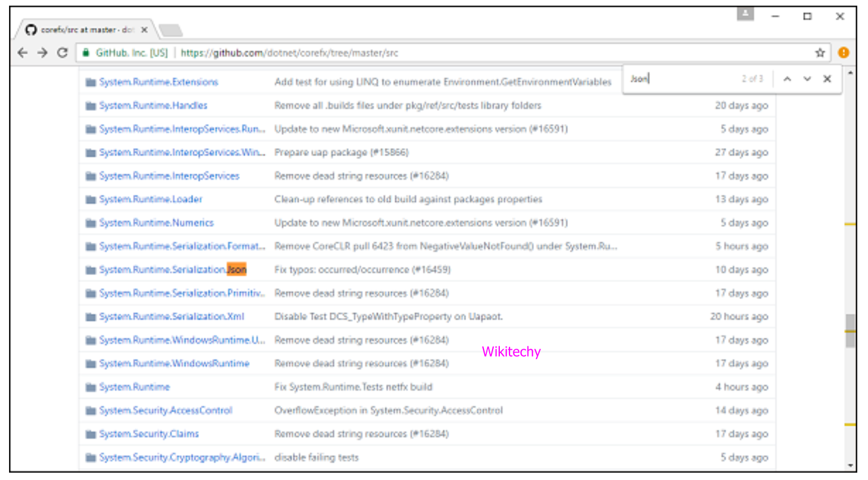Click folder icon beside System.Runtime.Handles
Image resolution: width=868 pixels, height=480 pixels.
90,106
